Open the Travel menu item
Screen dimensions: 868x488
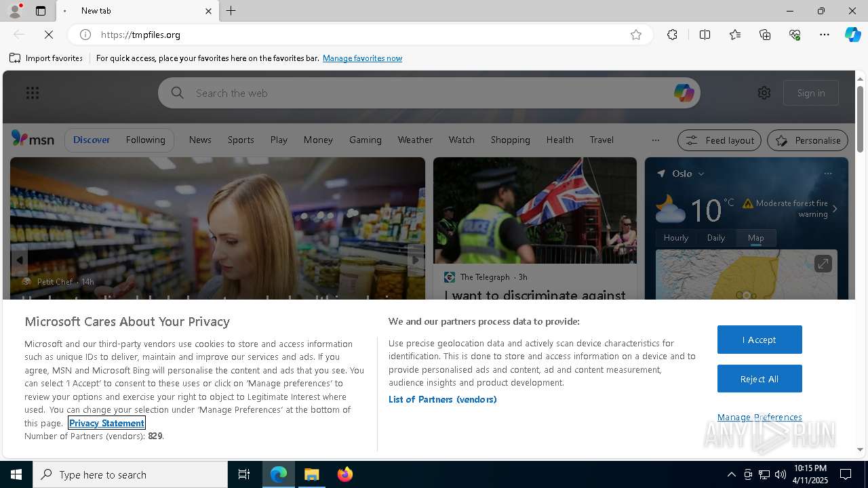[x=601, y=140]
